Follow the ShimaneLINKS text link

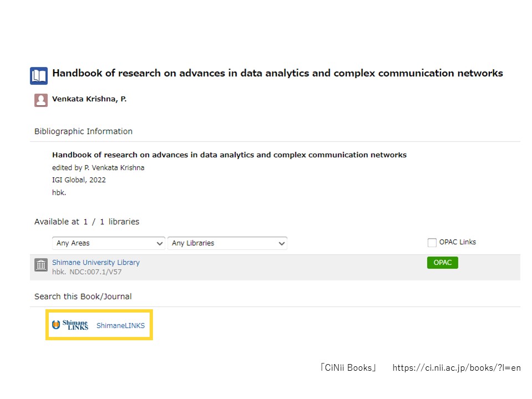(x=120, y=326)
